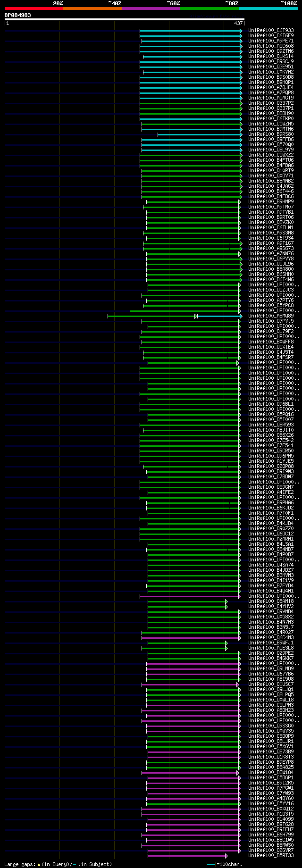This screenshot has width=302, height=868.
Task: Select UniRef100_B4FSR7 label
Action: [x=271, y=358]
